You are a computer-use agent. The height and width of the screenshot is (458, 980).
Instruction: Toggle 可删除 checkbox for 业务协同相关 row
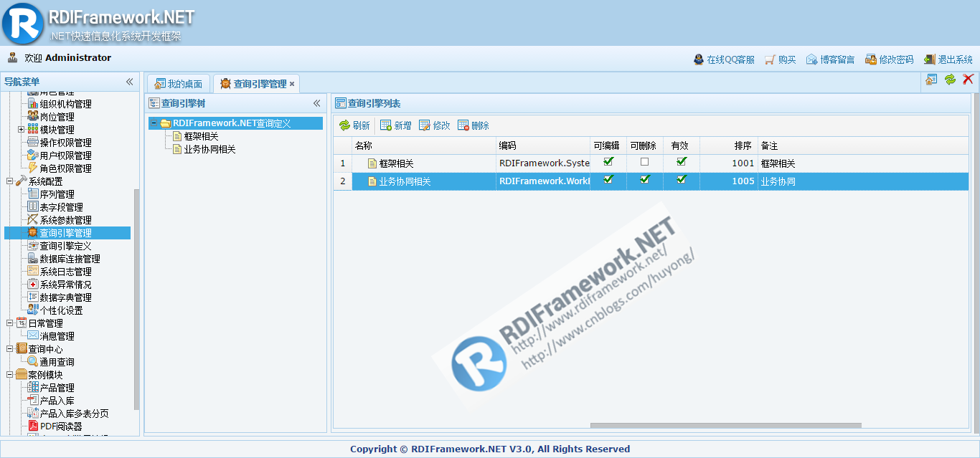(644, 180)
